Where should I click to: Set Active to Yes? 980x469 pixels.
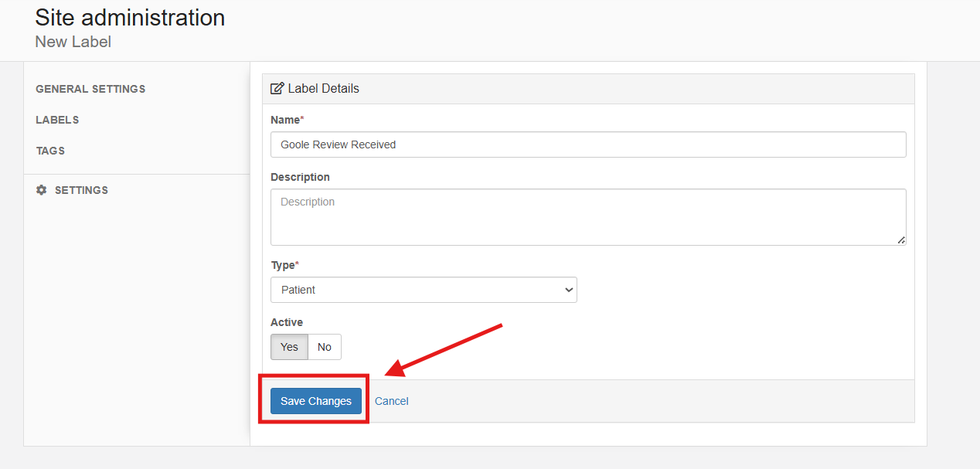(289, 347)
